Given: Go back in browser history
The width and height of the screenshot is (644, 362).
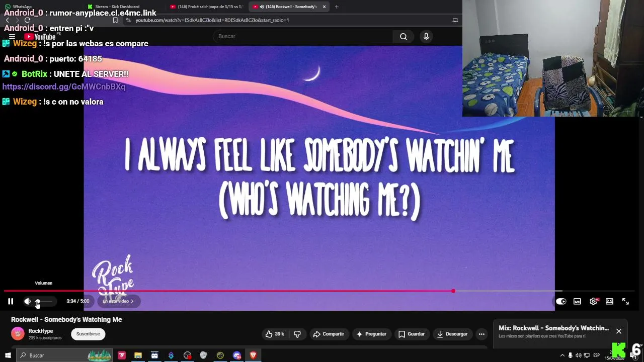Looking at the screenshot, I should (7, 20).
